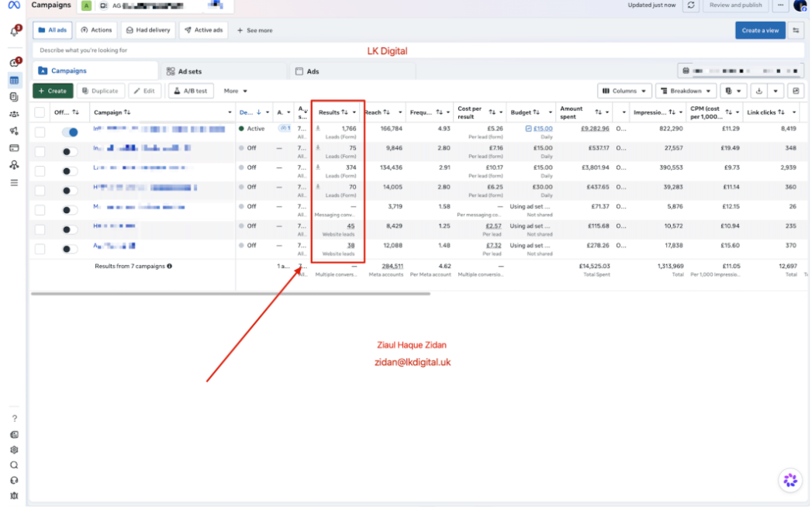Click the green account avatar A
The width and height of the screenshot is (812, 507).
tap(87, 5)
